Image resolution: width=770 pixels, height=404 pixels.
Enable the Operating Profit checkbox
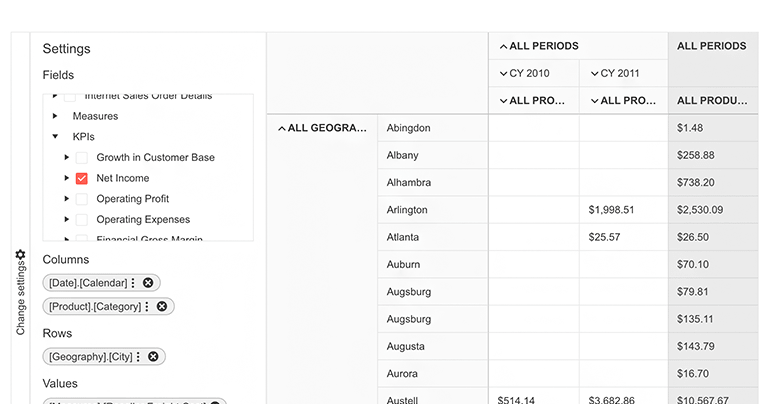point(82,199)
